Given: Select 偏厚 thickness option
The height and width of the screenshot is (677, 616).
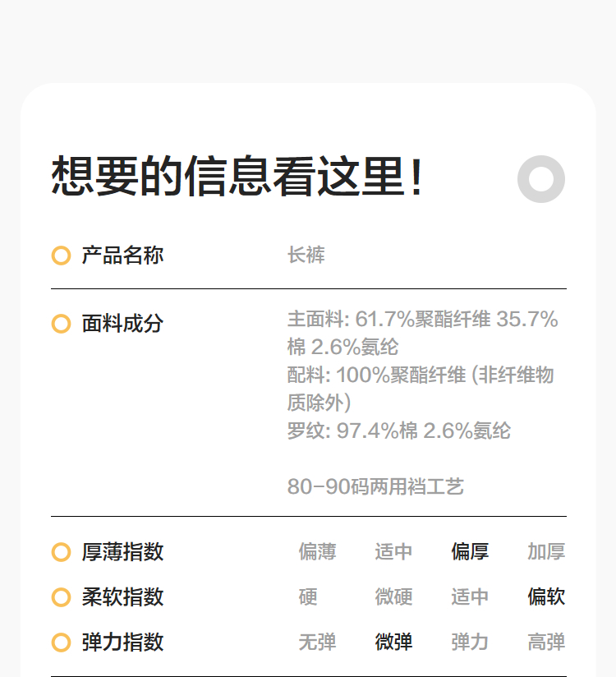Looking at the screenshot, I should 470,552.
